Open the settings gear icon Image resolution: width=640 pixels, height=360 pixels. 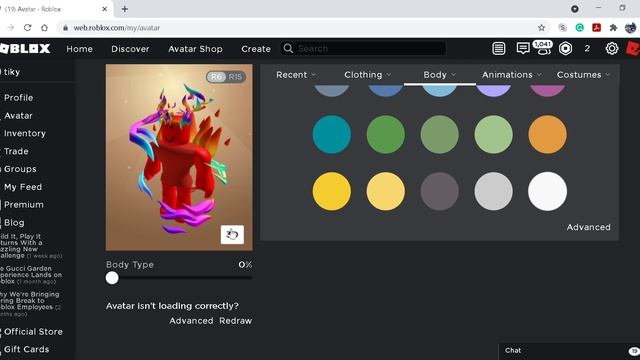[x=611, y=49]
